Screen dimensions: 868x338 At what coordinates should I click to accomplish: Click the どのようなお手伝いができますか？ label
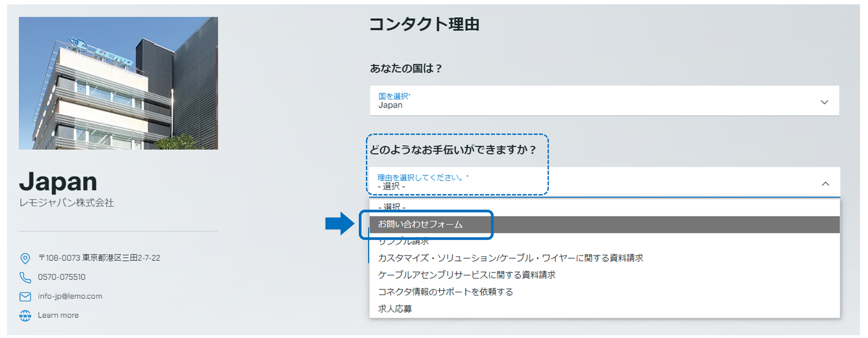pos(453,150)
